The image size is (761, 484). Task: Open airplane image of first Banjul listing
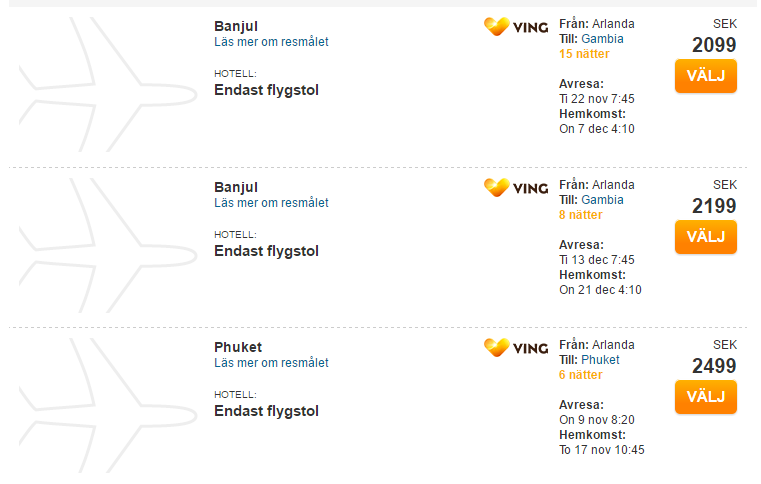pos(108,84)
